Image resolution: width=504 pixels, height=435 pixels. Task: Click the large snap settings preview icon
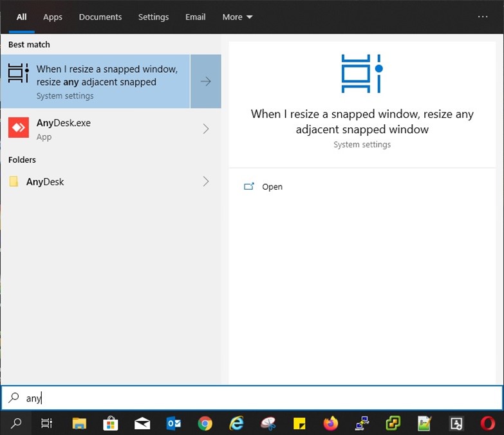click(362, 73)
